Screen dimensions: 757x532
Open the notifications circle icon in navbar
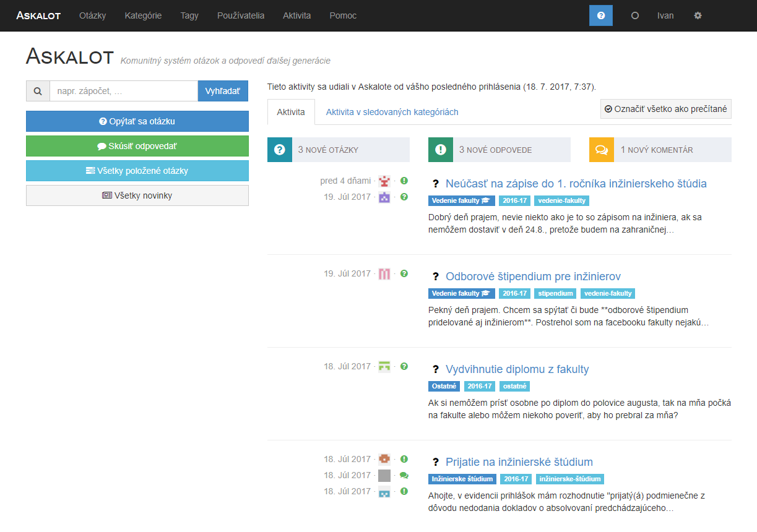[634, 15]
